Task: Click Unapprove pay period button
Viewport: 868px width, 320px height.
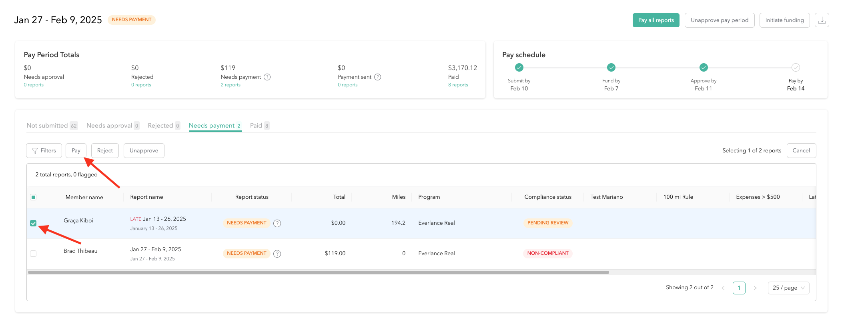Action: [719, 20]
